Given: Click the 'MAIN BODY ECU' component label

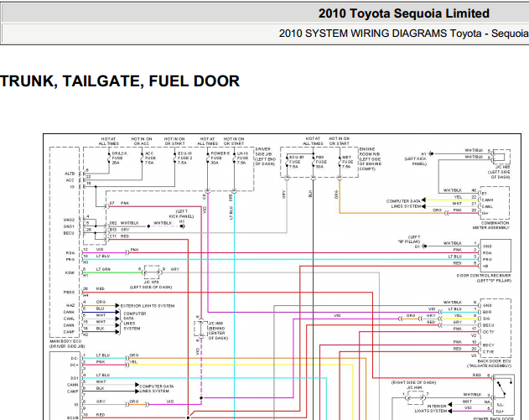Looking at the screenshot, I should pos(65,341).
